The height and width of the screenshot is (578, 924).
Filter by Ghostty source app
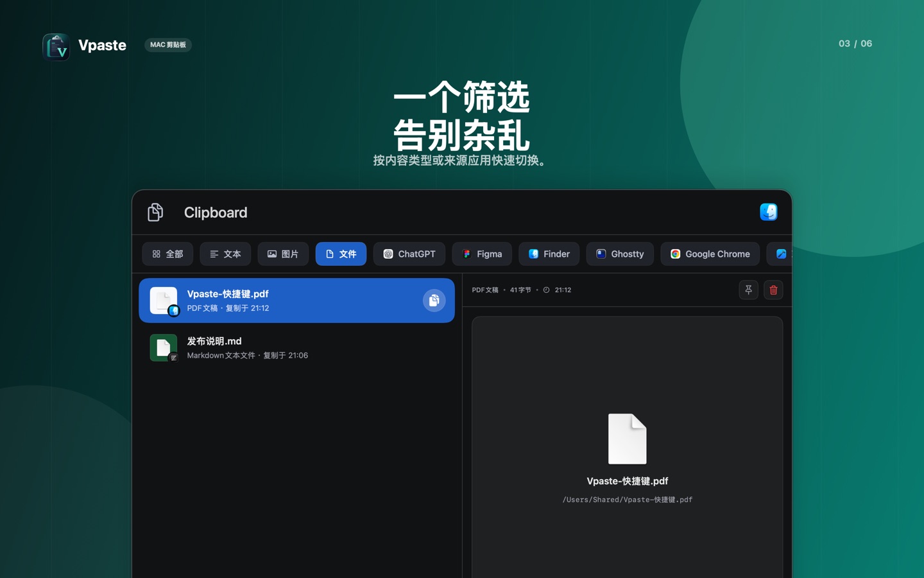(620, 254)
